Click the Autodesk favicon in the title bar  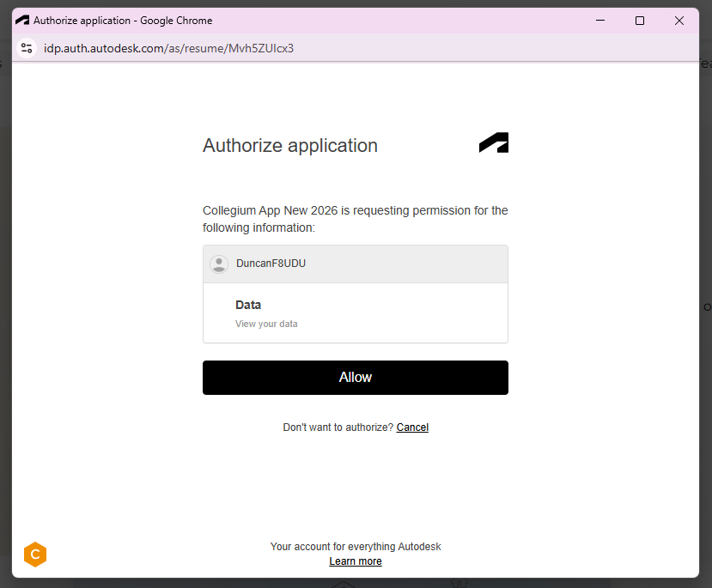[22, 21]
